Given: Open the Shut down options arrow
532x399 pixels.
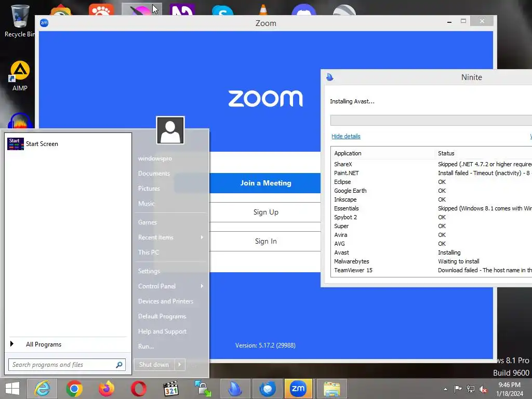Looking at the screenshot, I should [180, 365].
